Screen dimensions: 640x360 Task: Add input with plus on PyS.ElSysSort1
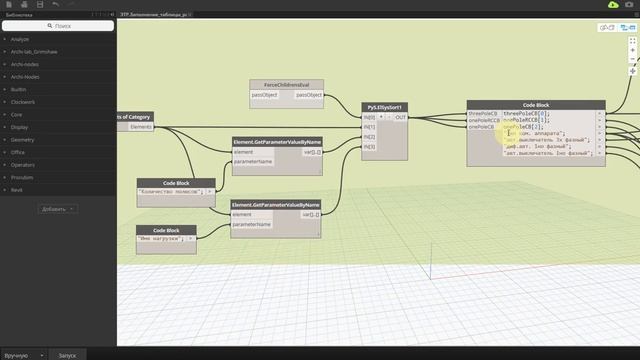coord(381,117)
